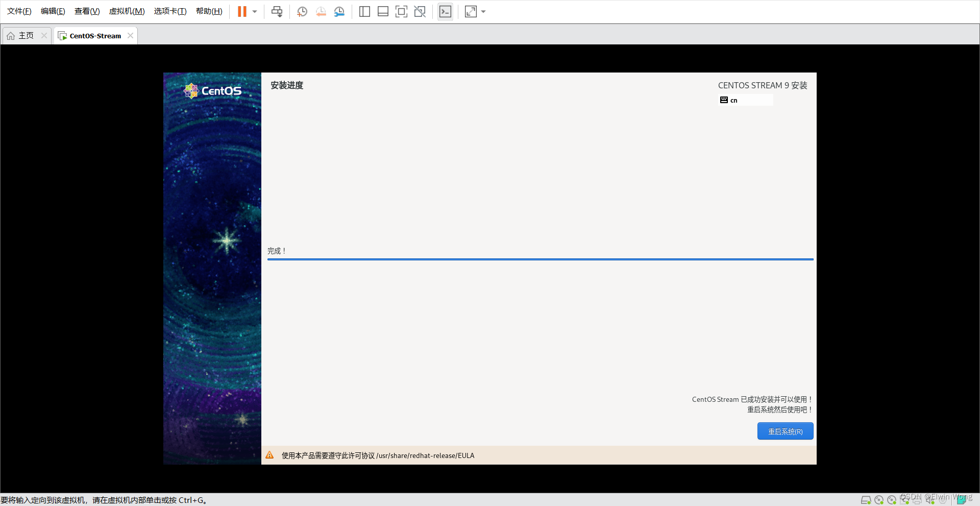The image size is (980, 506).
Task: Show the console view
Action: pos(445,11)
